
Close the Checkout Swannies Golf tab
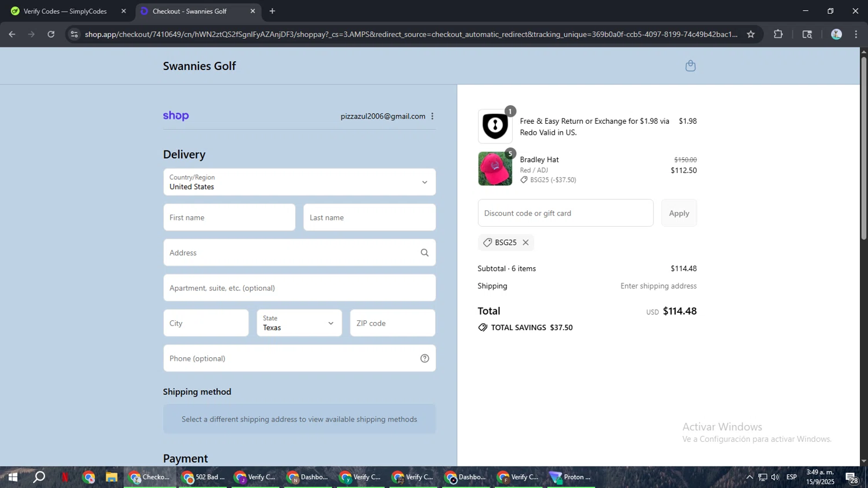pyautogui.click(x=252, y=11)
